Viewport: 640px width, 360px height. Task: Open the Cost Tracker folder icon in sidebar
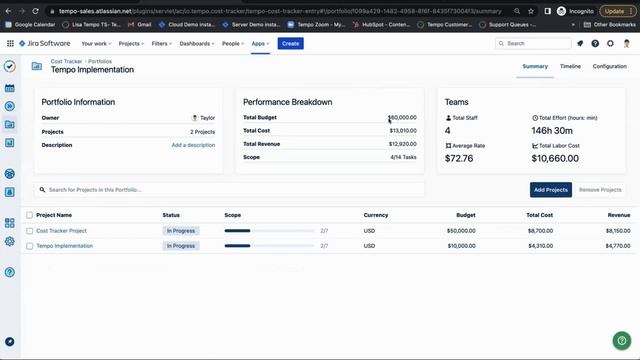(x=10, y=124)
